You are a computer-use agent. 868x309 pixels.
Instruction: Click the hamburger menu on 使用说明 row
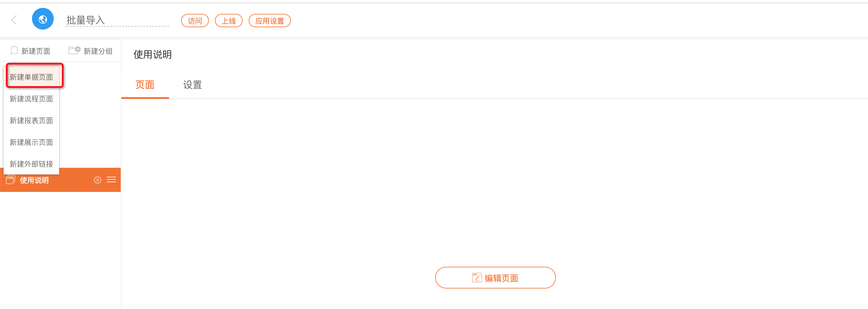point(111,180)
